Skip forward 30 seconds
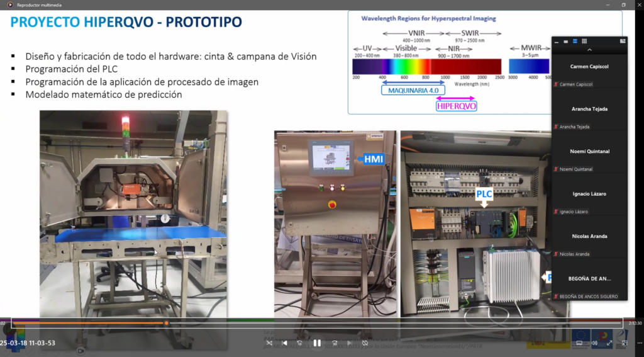The height and width of the screenshot is (357, 644). point(335,343)
